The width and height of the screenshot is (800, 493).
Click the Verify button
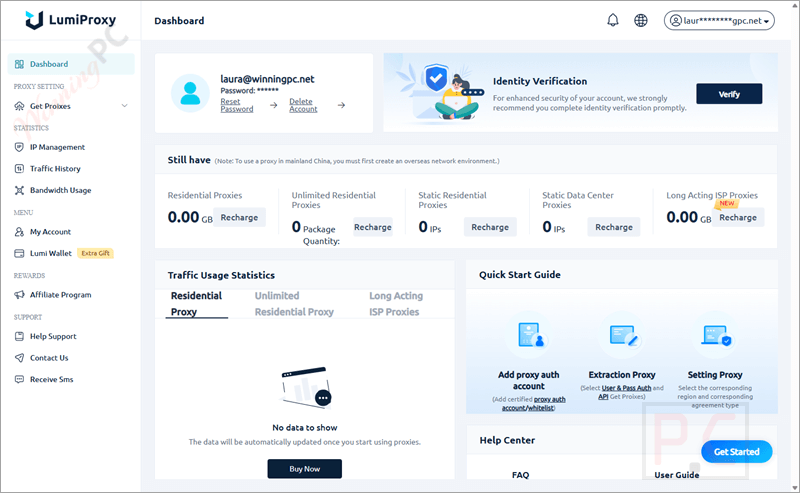[729, 94]
